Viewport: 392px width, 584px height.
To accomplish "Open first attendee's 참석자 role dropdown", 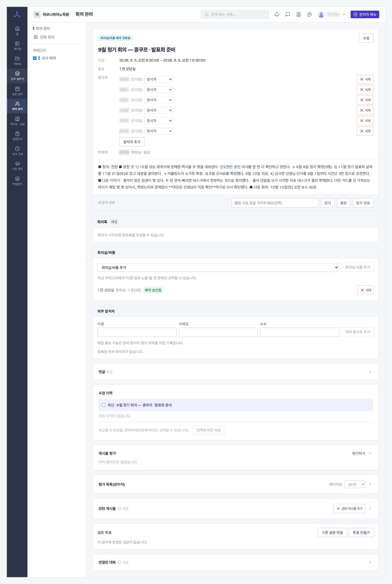I will [x=158, y=79].
